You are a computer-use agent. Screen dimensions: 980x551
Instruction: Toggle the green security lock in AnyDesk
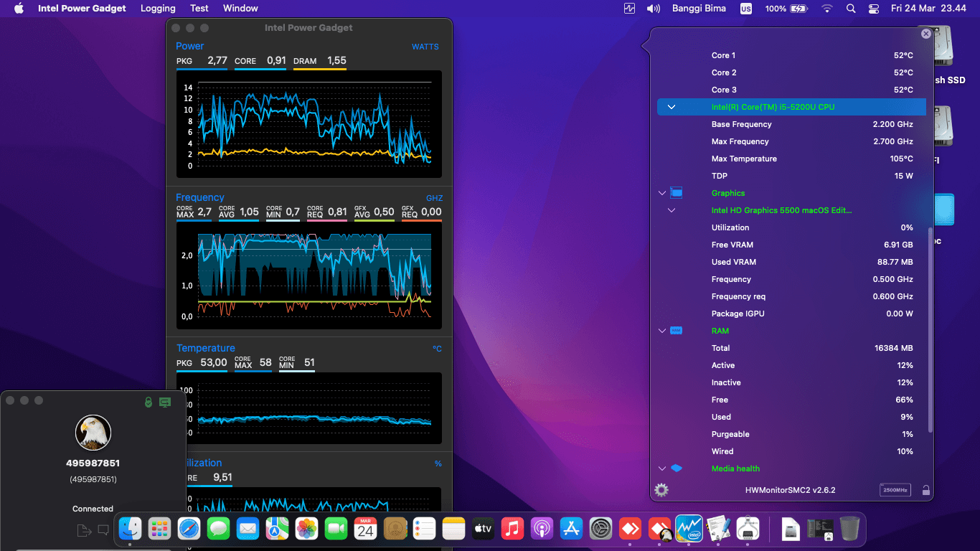(150, 402)
